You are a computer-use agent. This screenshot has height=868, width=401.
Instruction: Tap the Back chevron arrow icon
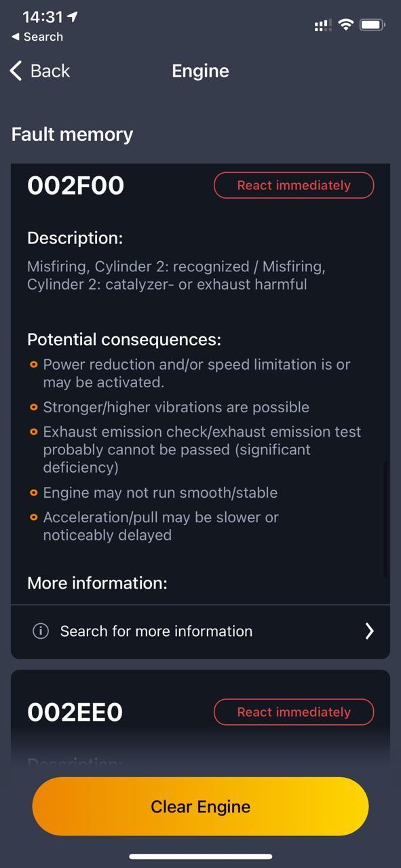[x=16, y=71]
